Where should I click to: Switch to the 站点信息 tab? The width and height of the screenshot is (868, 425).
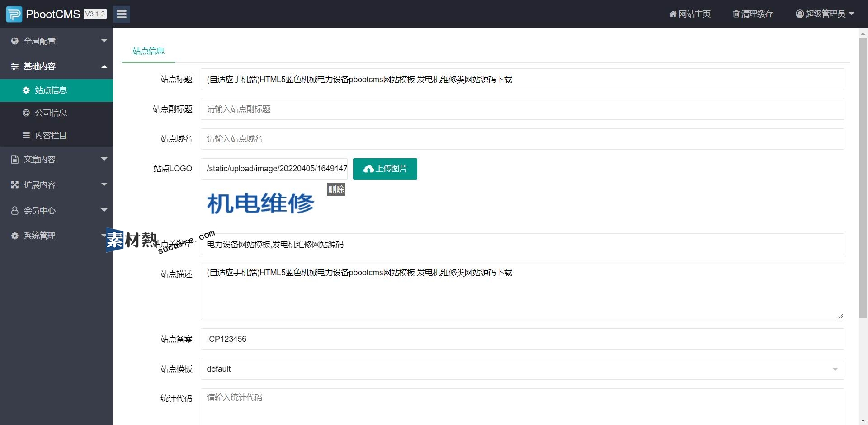tap(148, 51)
